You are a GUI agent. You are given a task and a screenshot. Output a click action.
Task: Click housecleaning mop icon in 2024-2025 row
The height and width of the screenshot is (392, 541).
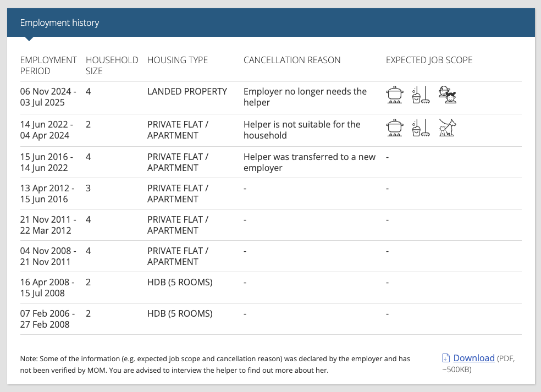click(421, 95)
